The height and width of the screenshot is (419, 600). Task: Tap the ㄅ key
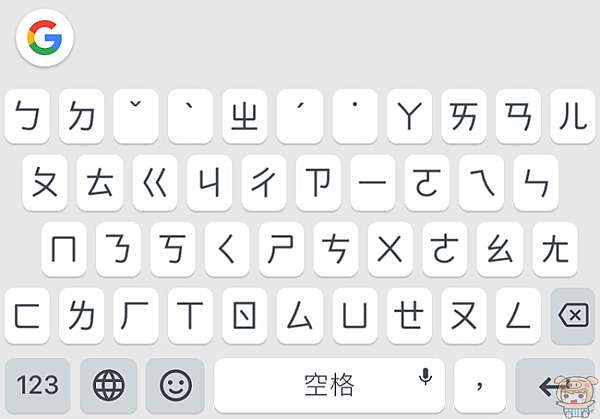pos(27,116)
